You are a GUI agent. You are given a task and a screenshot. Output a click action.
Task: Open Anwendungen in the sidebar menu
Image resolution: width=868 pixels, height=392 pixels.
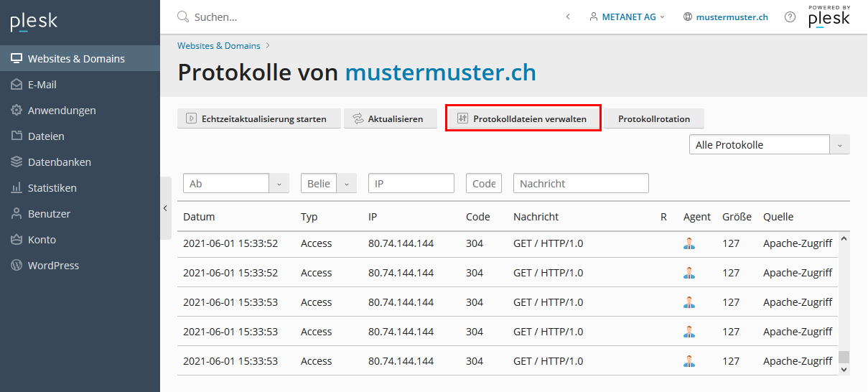pos(62,111)
